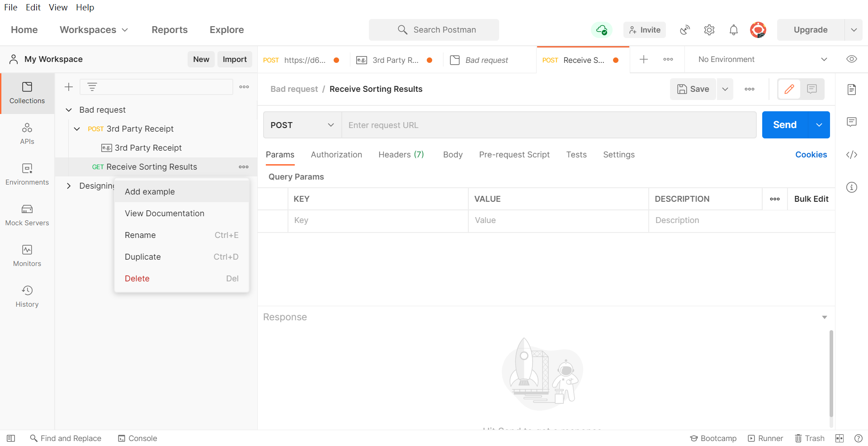
Task: Switch to comment mode icon beside pencil
Action: tap(812, 89)
